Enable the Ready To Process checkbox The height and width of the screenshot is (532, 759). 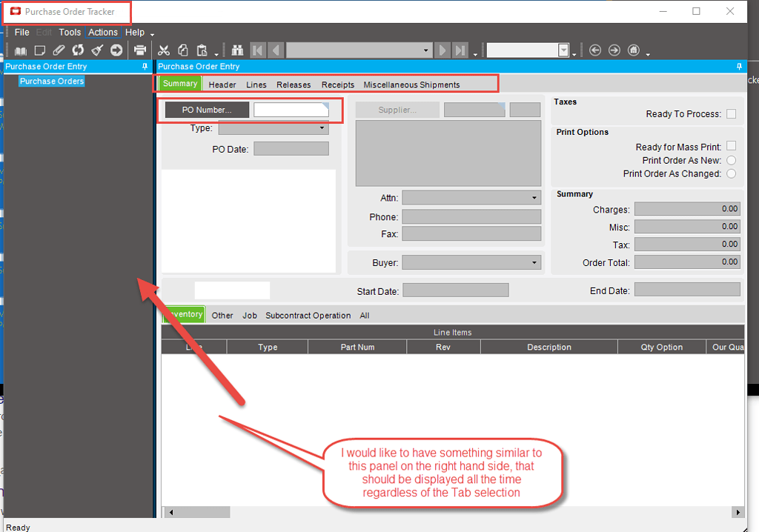732,113
